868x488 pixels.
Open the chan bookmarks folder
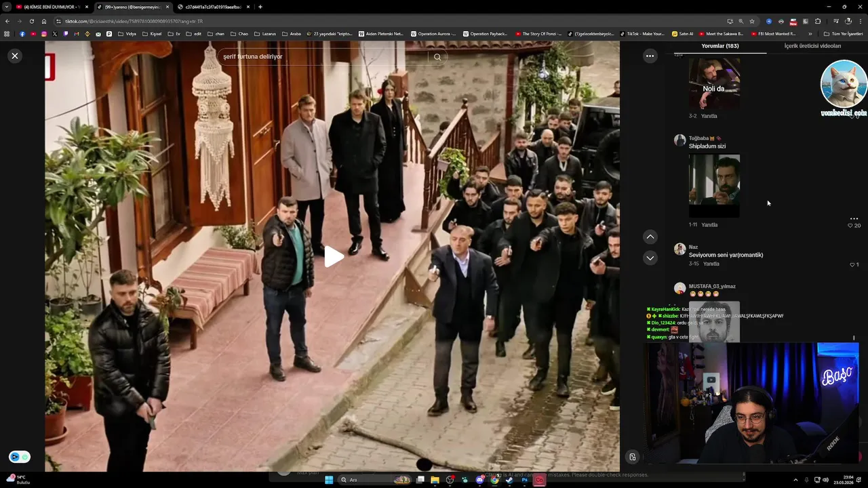point(216,34)
